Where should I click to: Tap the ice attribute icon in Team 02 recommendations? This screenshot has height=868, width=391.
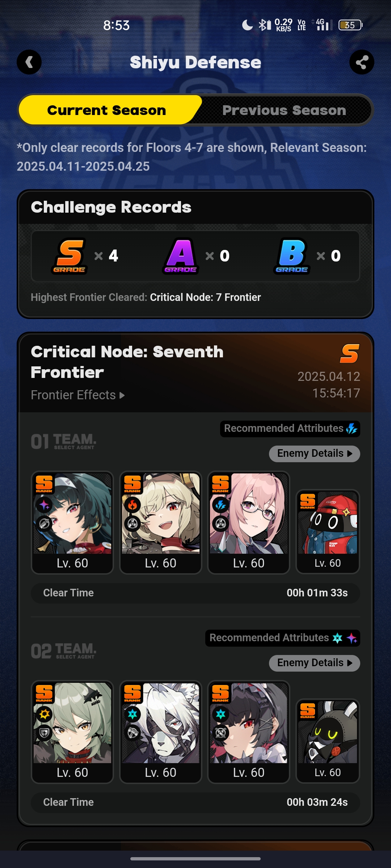[337, 638]
